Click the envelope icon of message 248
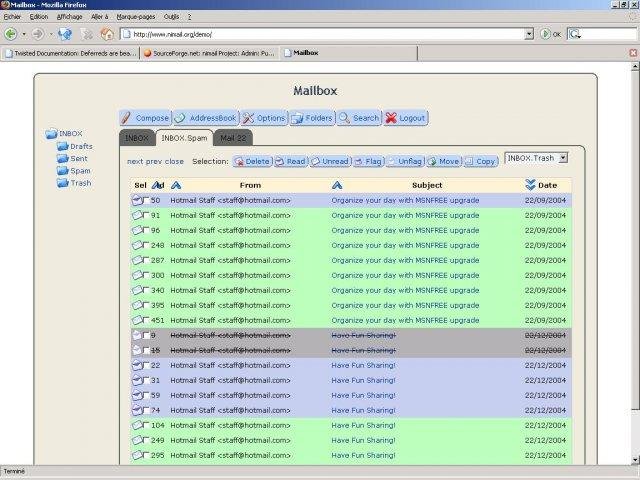 coord(138,245)
